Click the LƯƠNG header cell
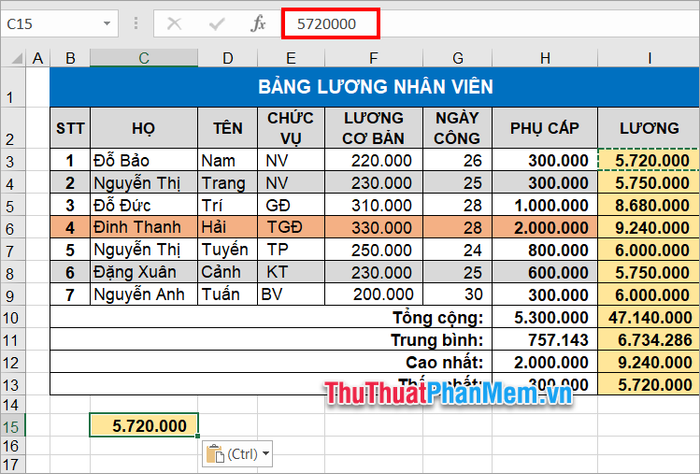Screen dimensions: 700x474 click(x=648, y=128)
